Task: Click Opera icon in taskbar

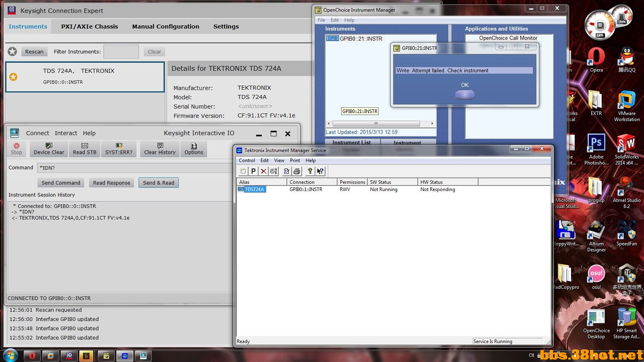Action: coord(32,356)
